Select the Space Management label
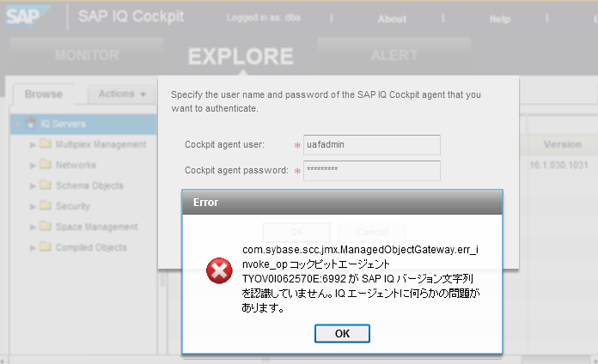The height and width of the screenshot is (364, 598). [96, 227]
